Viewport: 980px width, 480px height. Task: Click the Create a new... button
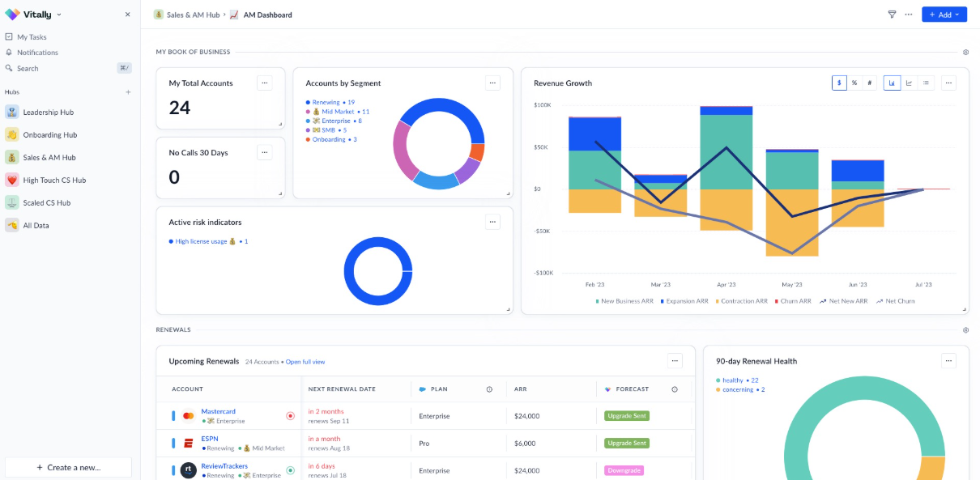point(68,467)
